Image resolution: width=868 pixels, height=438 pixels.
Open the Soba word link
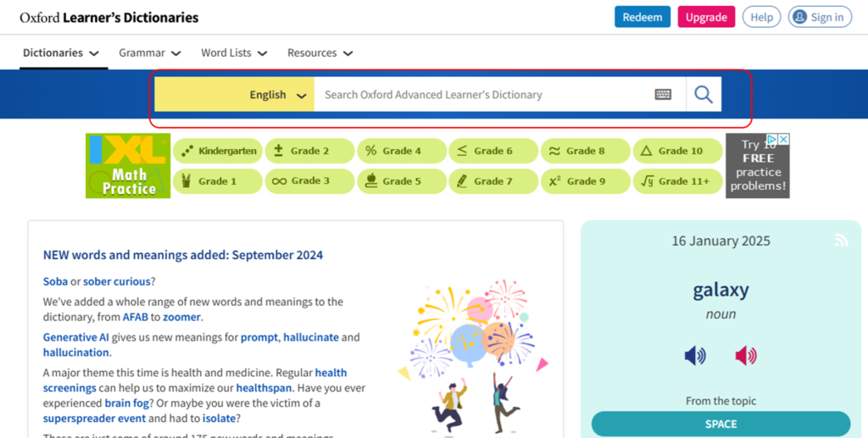55,281
